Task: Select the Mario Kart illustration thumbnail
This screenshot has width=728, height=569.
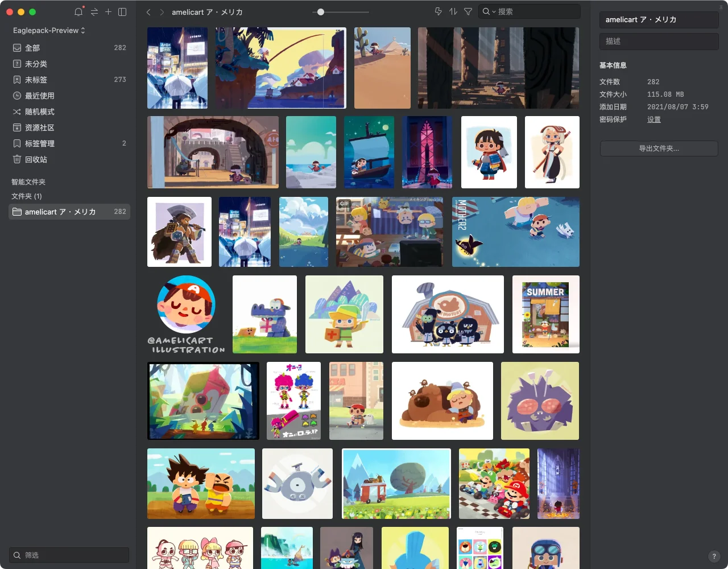Action: click(494, 484)
